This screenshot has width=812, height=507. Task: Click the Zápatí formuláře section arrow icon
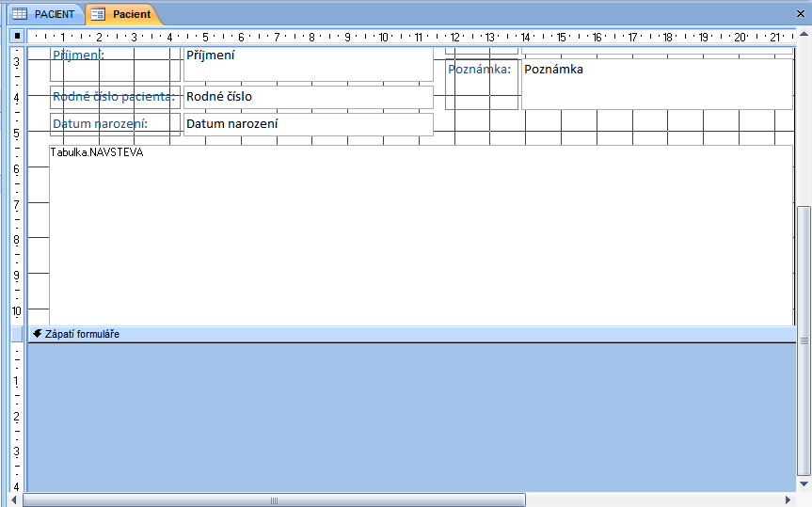[38, 334]
